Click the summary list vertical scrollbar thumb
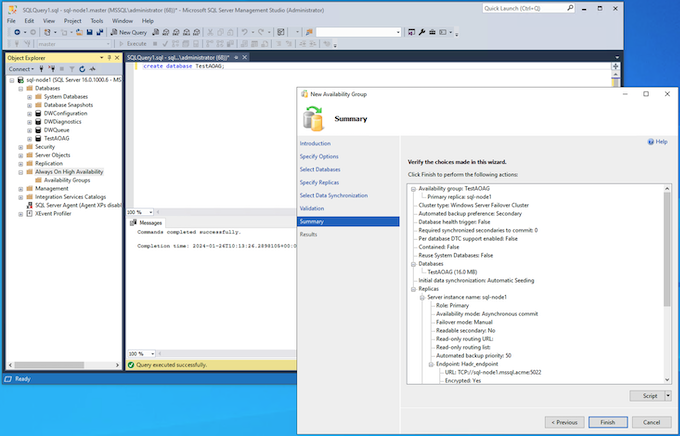This screenshot has height=436, width=680. pyautogui.click(x=667, y=250)
